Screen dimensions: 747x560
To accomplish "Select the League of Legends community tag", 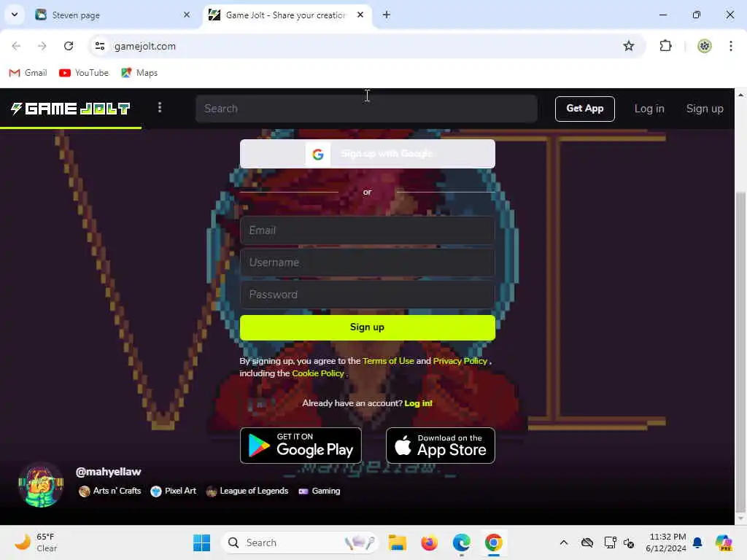I will pos(247,491).
